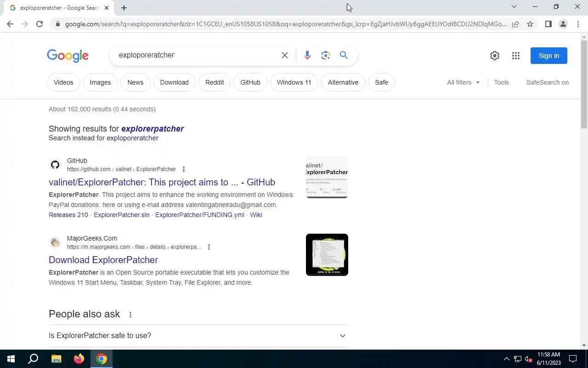This screenshot has width=588, height=368.
Task: Click the Chrome taskbar icon
Action: click(102, 359)
